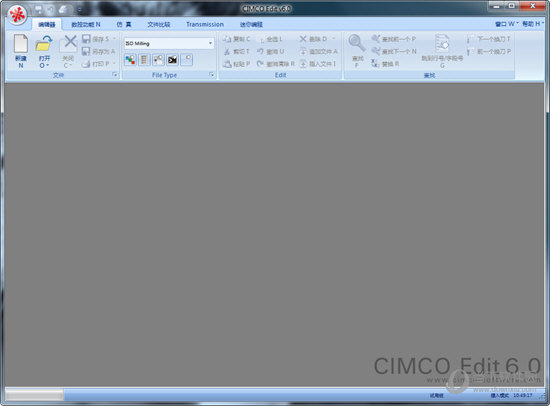The width and height of the screenshot is (550, 406).
Task: Click the third File Type toolbar icon
Action: point(158,60)
